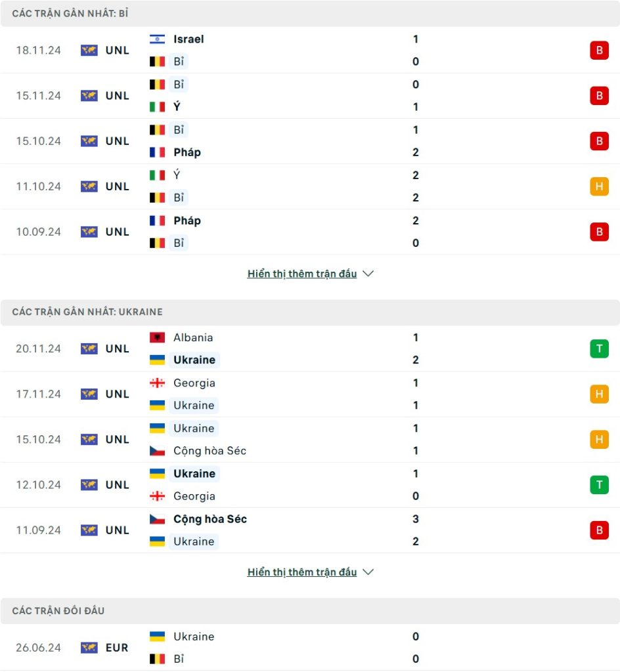The width and height of the screenshot is (620, 672).
Task: Select the 'Các trận đối đầu' header
Action: [310, 610]
